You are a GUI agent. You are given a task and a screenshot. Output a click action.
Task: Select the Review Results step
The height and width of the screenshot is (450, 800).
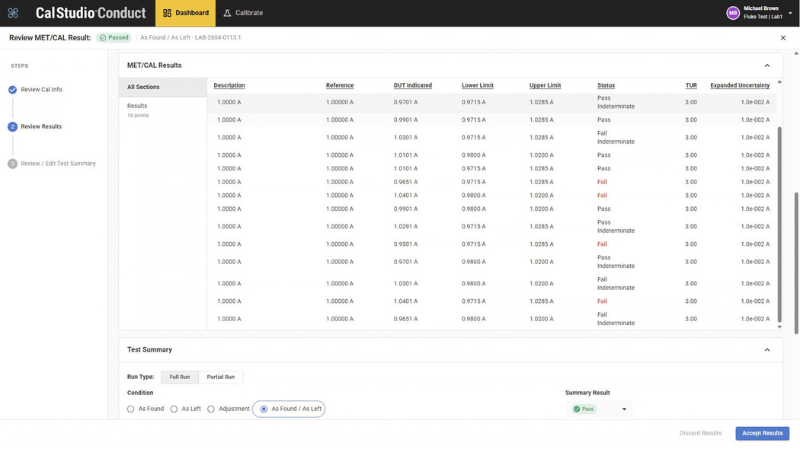click(x=41, y=127)
